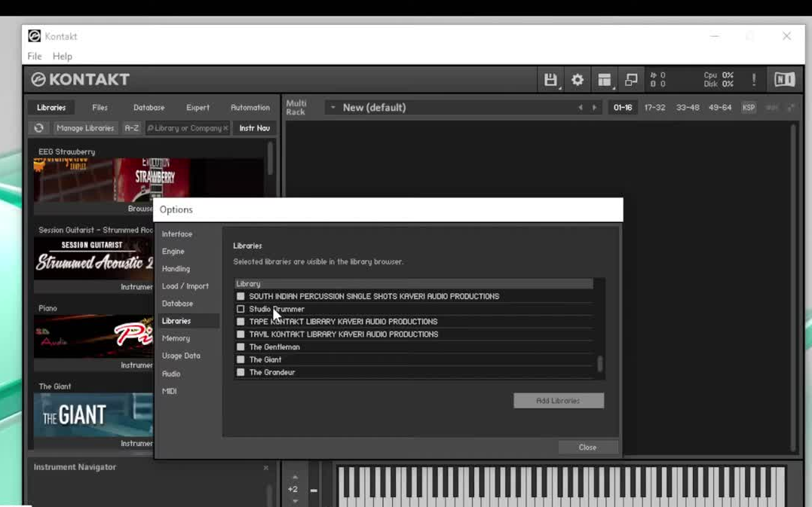Clear the Library or Company search
Image resolution: width=812 pixels, height=507 pixels.
[x=225, y=128]
